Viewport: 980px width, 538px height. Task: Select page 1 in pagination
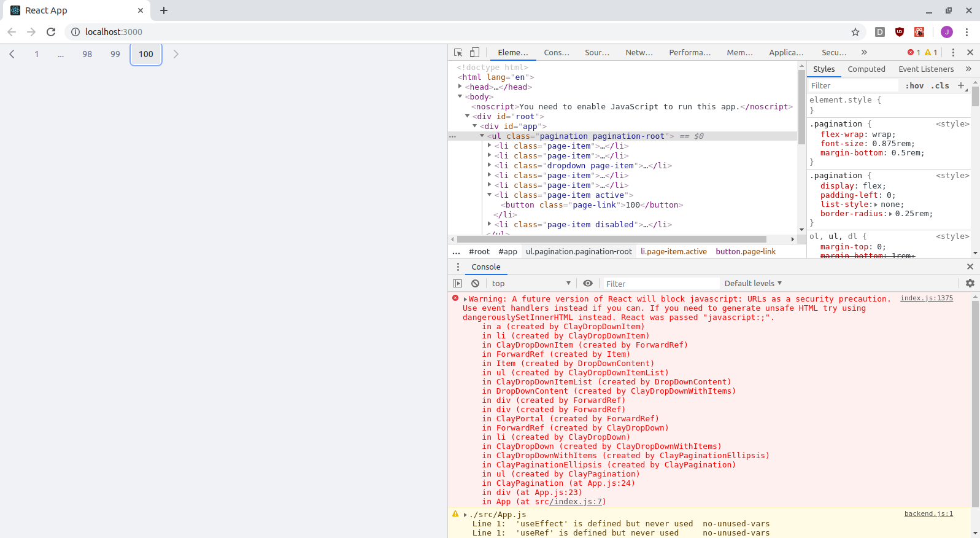pyautogui.click(x=37, y=54)
